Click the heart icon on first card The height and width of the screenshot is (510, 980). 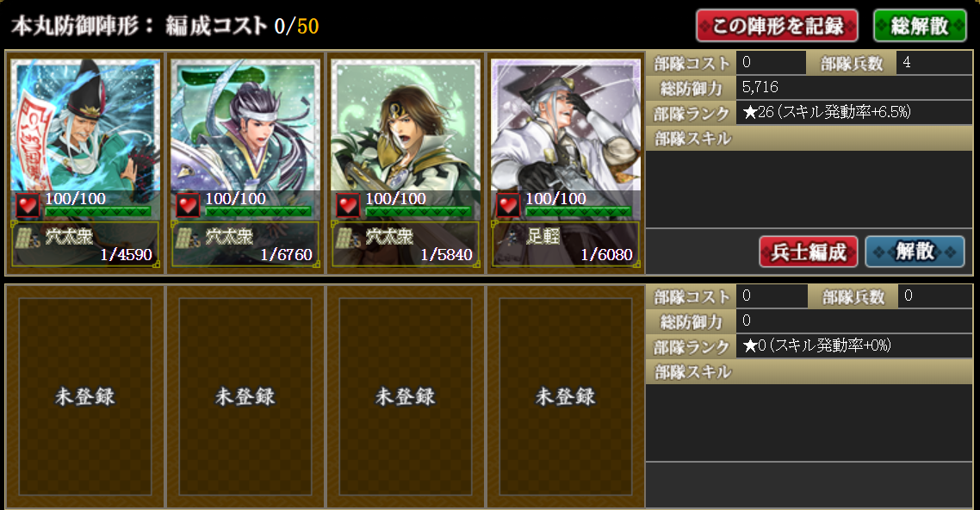point(28,205)
